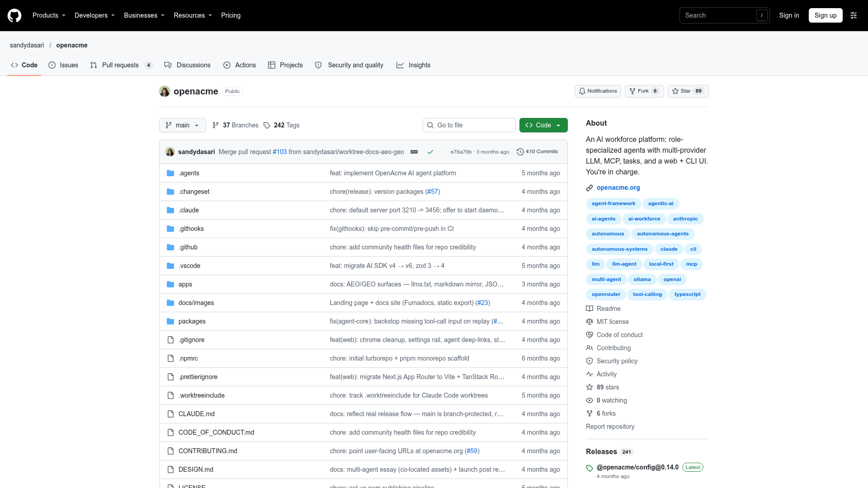Open the main branch selector

[x=183, y=125]
